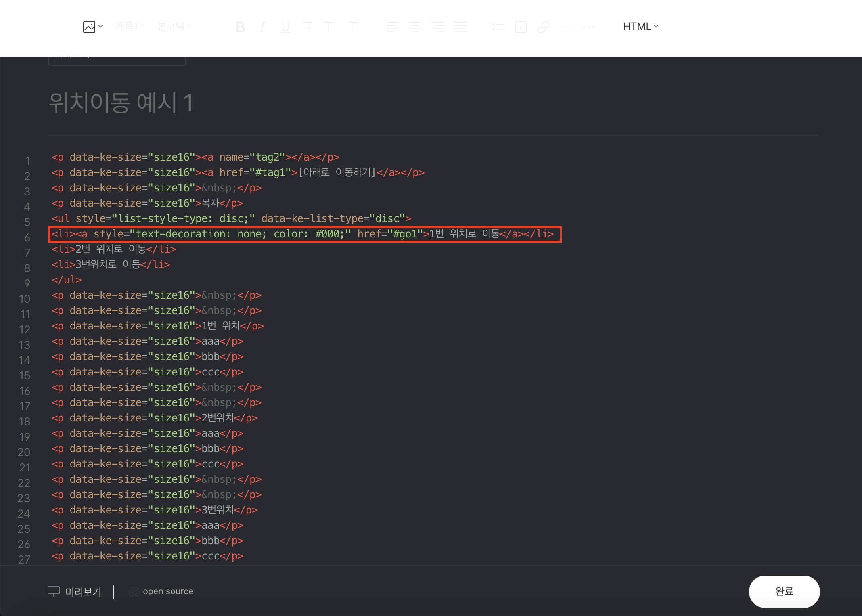Screen dimensions: 862x616
Task: Click the 완료 button
Action: [784, 591]
